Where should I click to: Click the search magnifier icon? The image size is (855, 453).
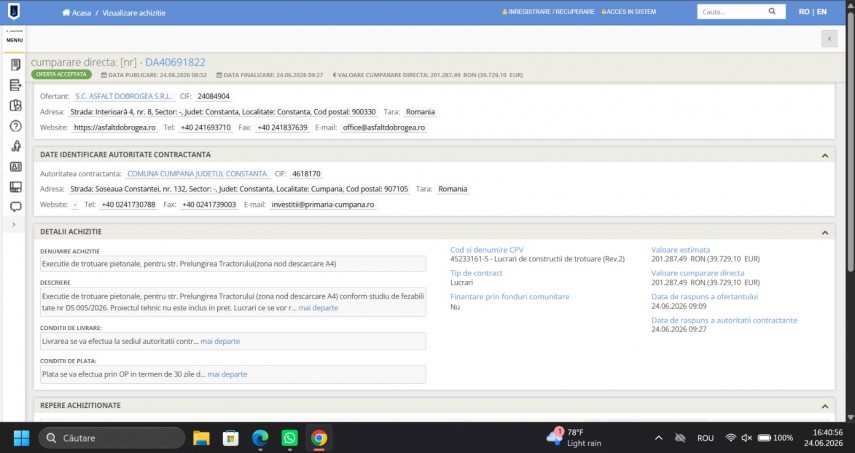[x=772, y=11]
